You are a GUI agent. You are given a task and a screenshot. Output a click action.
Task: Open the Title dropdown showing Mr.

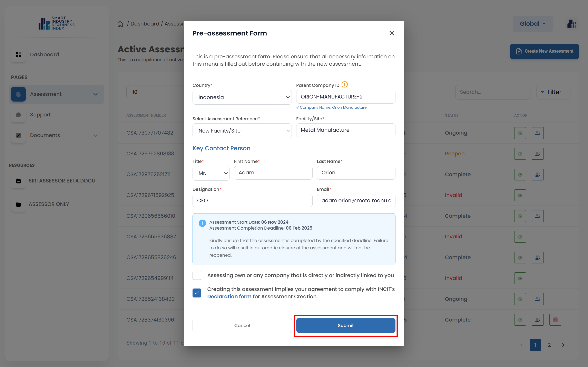coord(211,173)
